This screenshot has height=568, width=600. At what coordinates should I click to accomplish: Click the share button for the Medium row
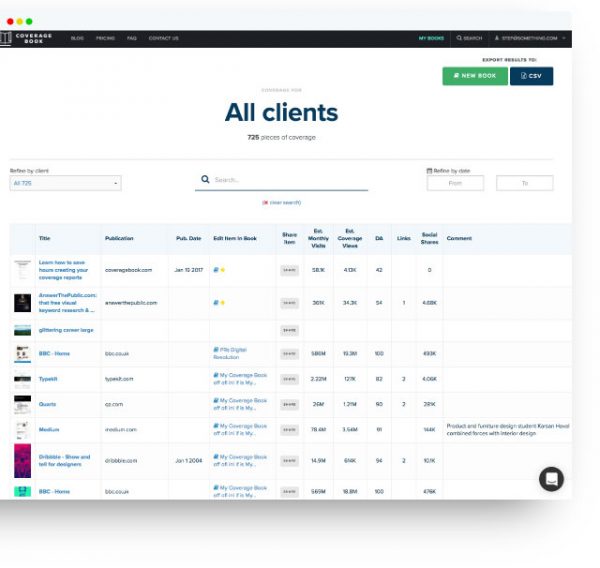289,430
